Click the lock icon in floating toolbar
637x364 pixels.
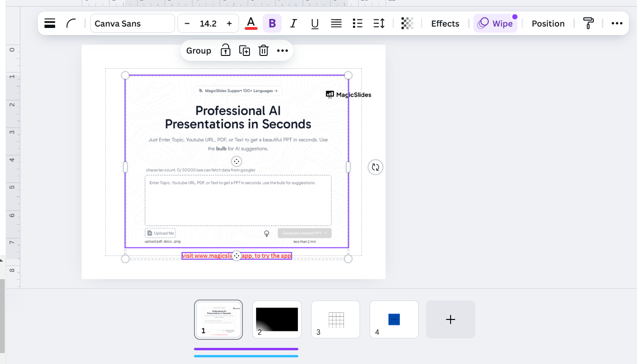coord(225,50)
